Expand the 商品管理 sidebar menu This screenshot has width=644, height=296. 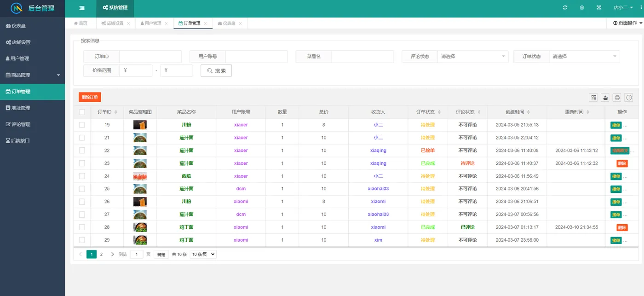tap(32, 75)
